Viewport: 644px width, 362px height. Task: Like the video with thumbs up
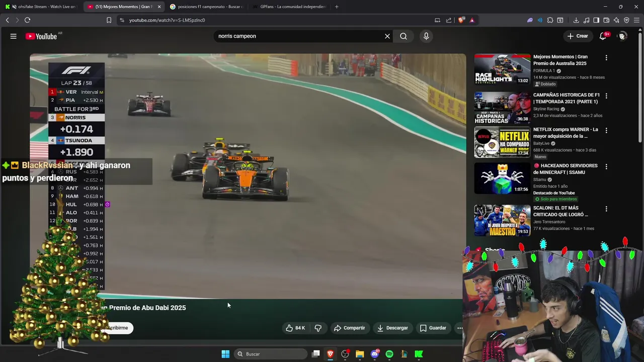(295, 328)
